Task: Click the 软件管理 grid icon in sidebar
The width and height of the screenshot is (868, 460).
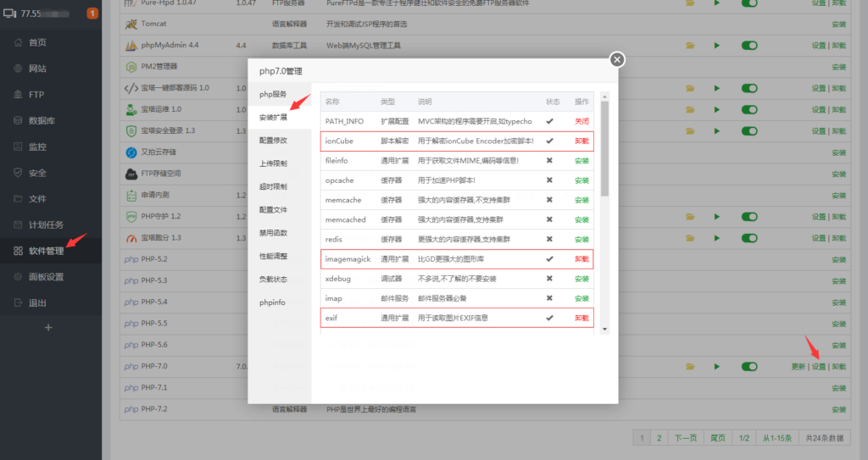Action: (x=18, y=251)
